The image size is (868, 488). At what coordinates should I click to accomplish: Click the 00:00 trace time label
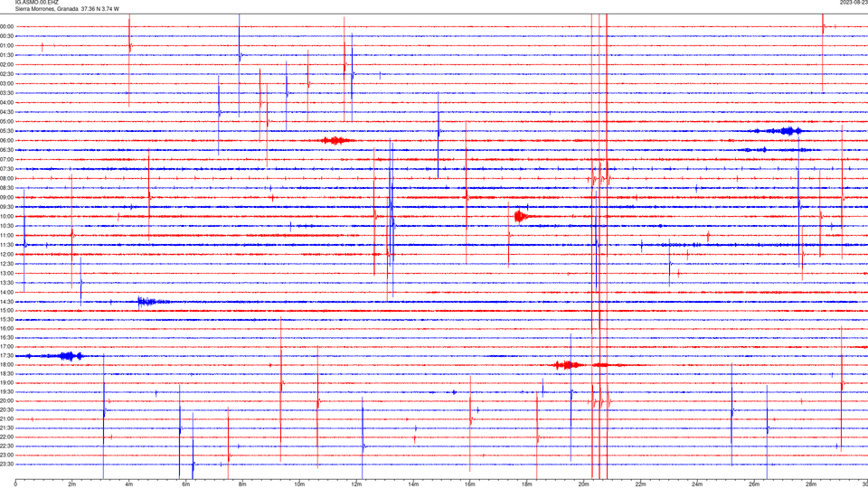[x=7, y=26]
